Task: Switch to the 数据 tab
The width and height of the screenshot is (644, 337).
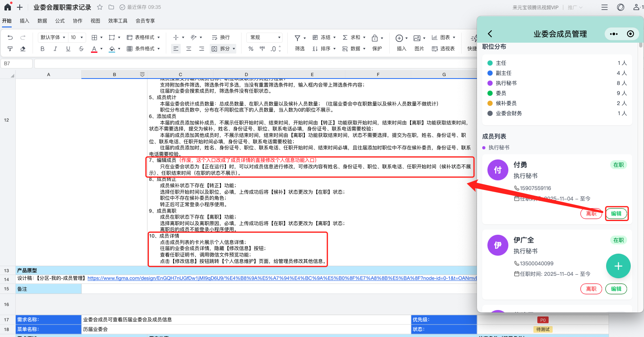Action: pyautogui.click(x=42, y=21)
